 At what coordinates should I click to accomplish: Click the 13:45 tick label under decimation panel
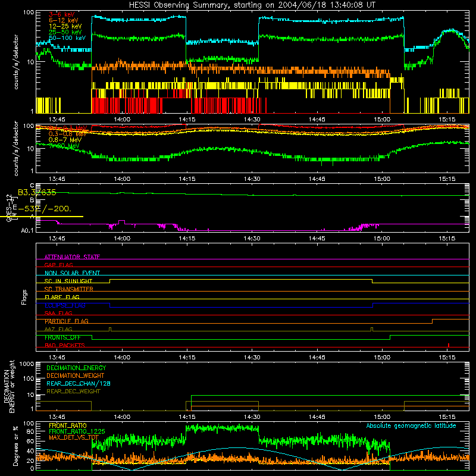(57, 417)
